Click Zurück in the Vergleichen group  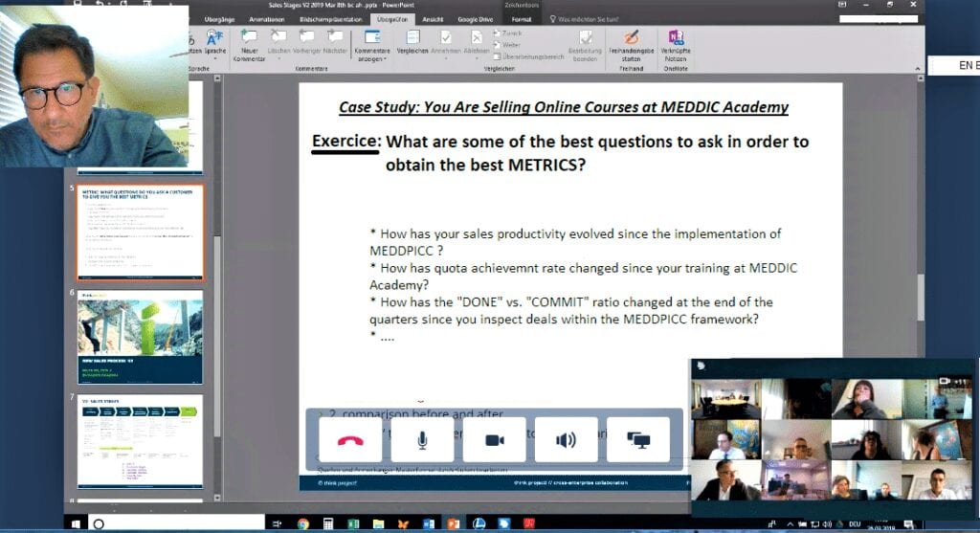(507, 33)
